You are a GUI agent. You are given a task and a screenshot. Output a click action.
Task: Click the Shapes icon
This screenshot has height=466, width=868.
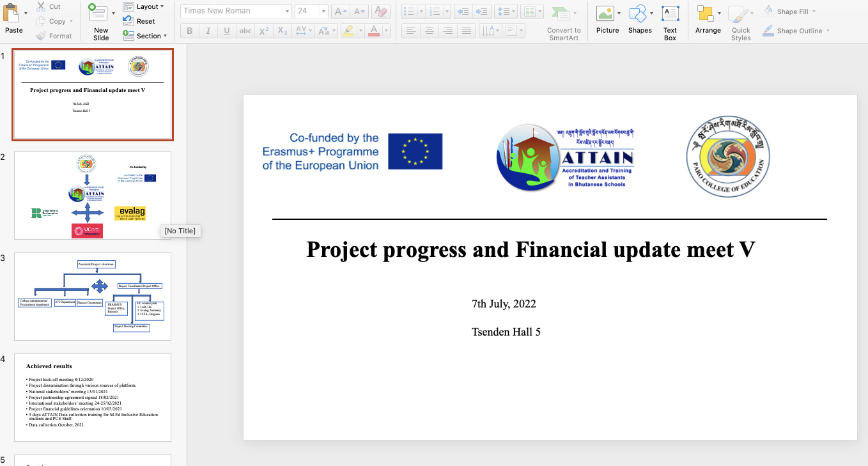637,13
